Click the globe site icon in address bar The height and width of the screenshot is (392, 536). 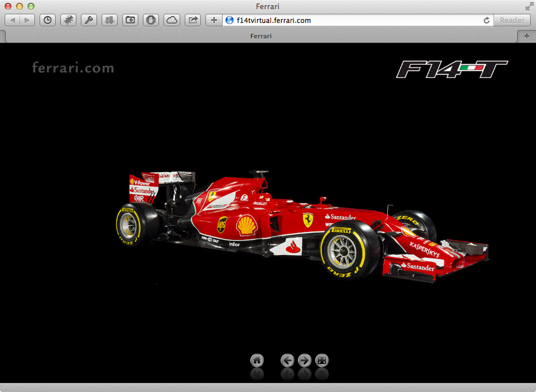230,20
